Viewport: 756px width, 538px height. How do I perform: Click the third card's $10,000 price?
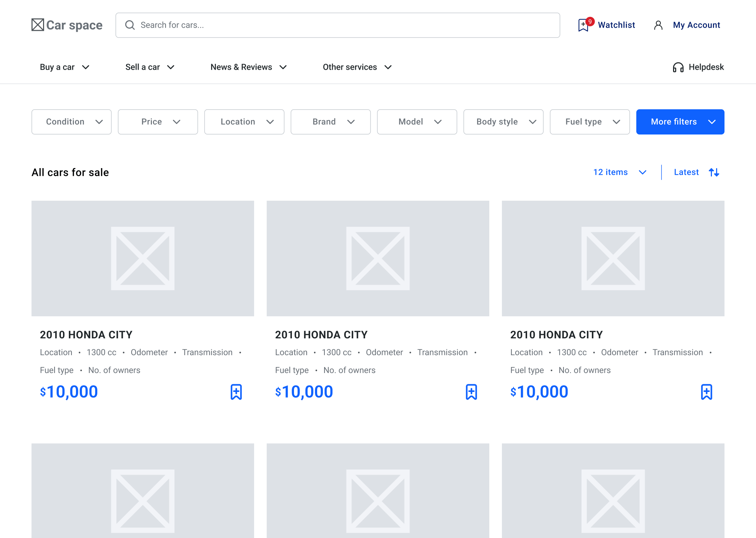(x=539, y=392)
